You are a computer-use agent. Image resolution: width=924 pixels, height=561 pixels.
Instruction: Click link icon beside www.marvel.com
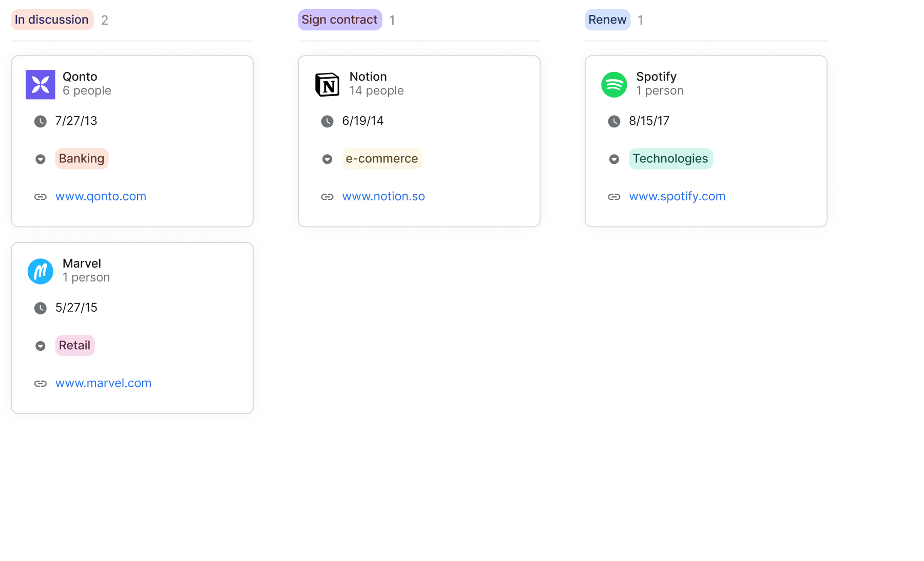[x=41, y=384]
